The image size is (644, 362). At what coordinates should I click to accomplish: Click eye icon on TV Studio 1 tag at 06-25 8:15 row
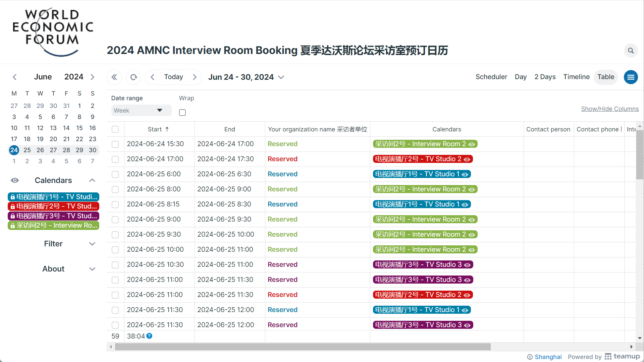(x=465, y=204)
